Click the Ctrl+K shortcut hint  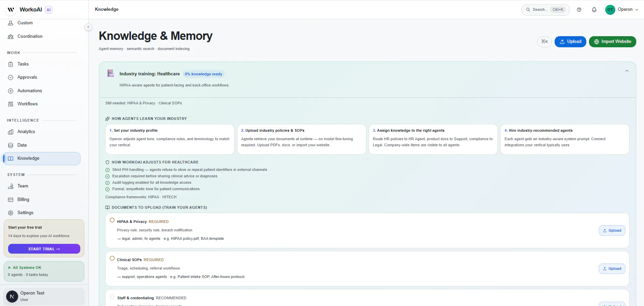[x=558, y=10]
